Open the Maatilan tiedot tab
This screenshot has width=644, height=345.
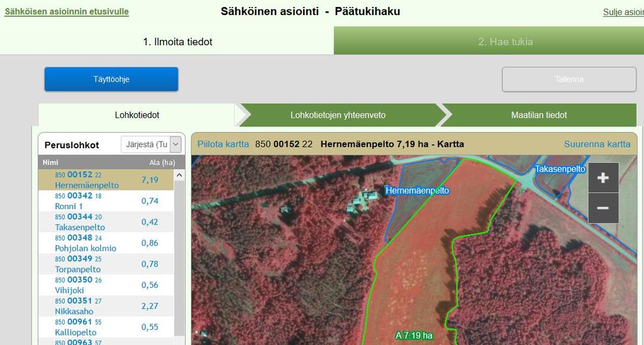[x=539, y=115]
